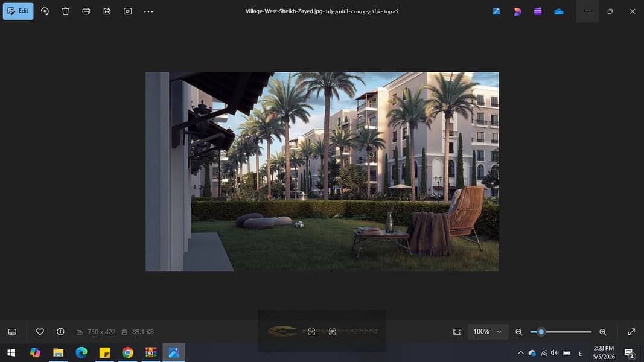Open the Wi-Fi network tray icon
This screenshot has width=644, height=362.
pyautogui.click(x=544, y=352)
